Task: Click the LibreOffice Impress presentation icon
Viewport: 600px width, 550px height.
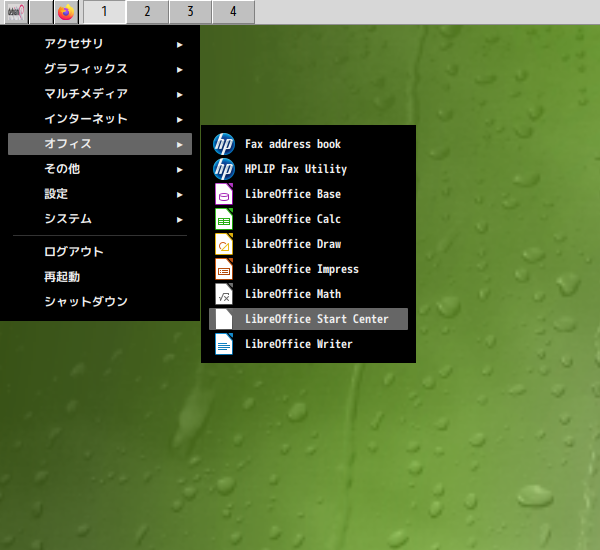Action: tap(224, 269)
